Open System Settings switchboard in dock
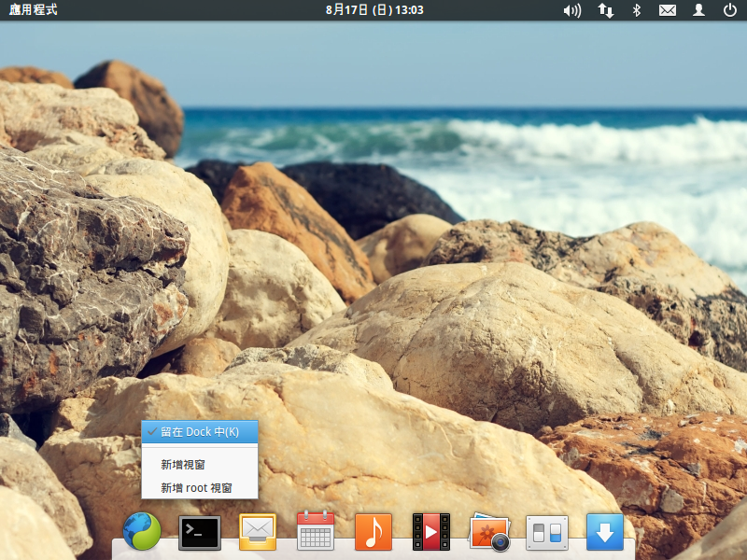Screen dimensions: 747x560 coord(547,533)
